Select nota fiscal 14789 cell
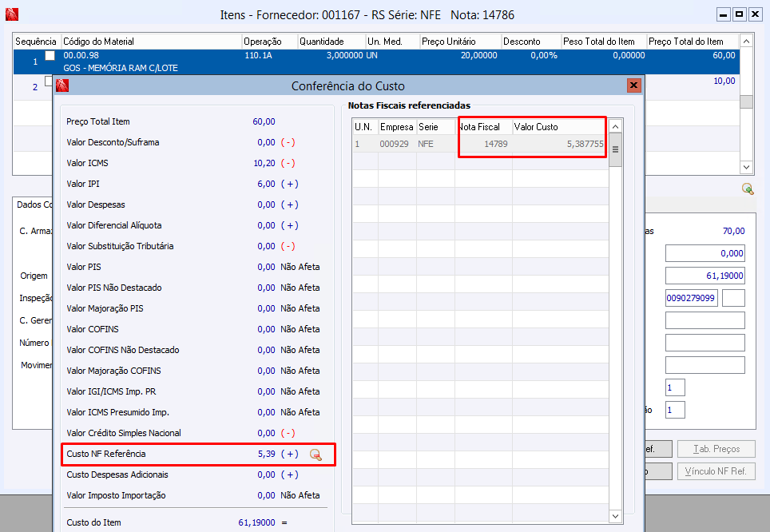The width and height of the screenshot is (770, 532). pos(484,144)
